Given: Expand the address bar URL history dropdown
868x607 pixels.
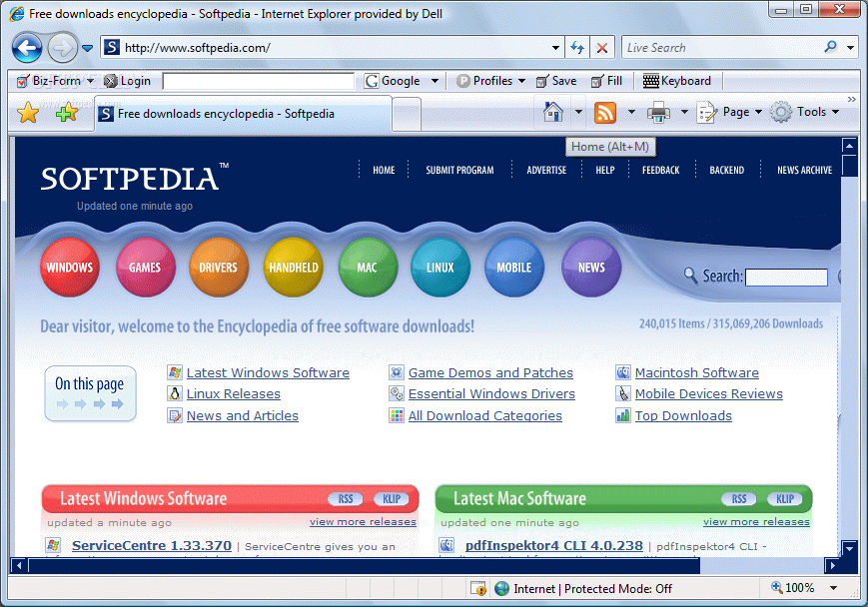Looking at the screenshot, I should (555, 48).
